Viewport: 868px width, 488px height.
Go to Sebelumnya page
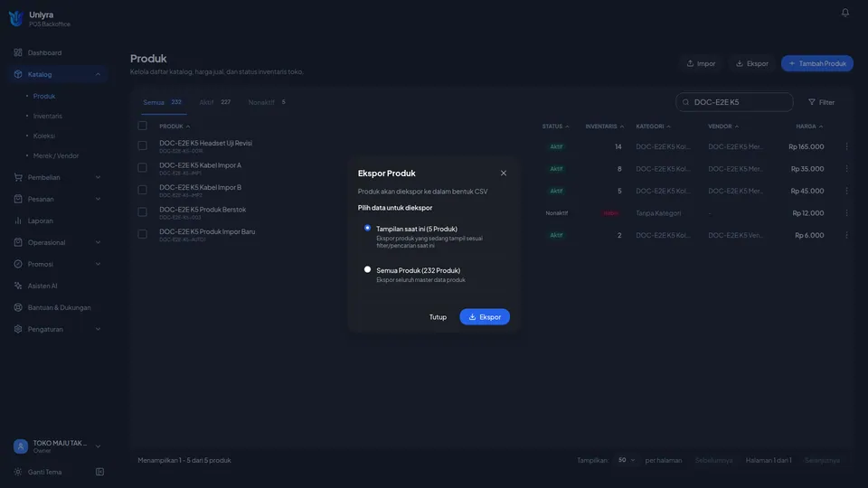click(x=713, y=460)
